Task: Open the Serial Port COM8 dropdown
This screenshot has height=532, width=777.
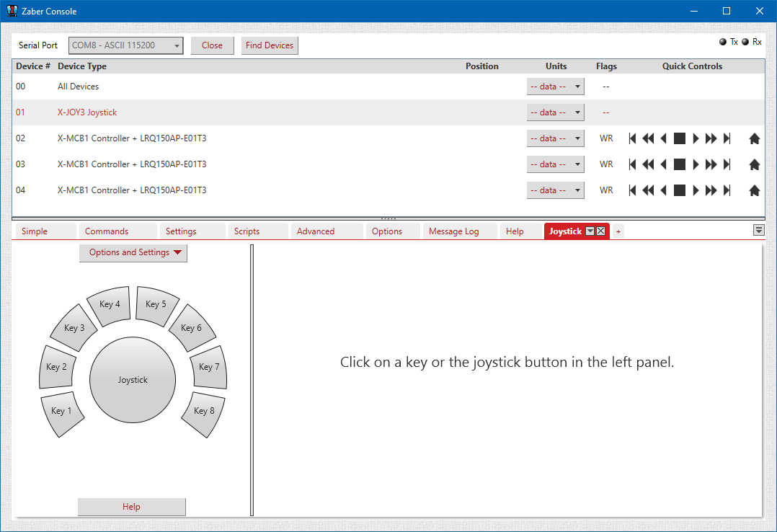Action: click(x=126, y=45)
